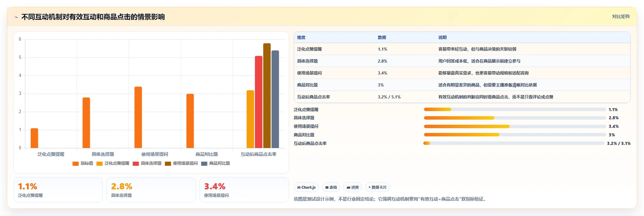Click the orange bar above 商品对比题 axis label
Image resolution: width=644 pixels, height=216 pixels.
pyautogui.click(x=190, y=121)
